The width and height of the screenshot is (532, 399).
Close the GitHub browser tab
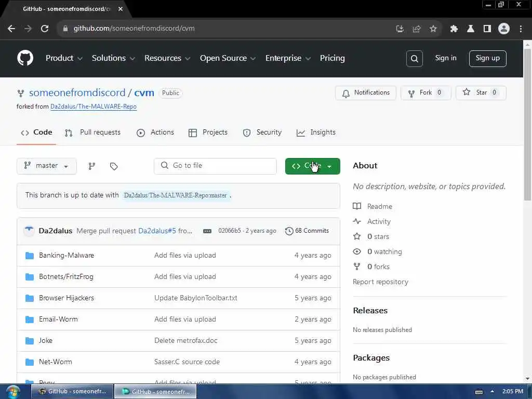[x=121, y=9]
